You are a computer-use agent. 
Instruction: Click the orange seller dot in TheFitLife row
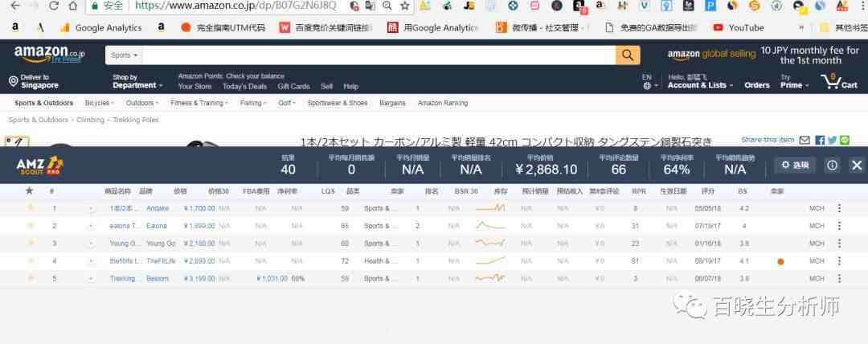click(x=780, y=261)
